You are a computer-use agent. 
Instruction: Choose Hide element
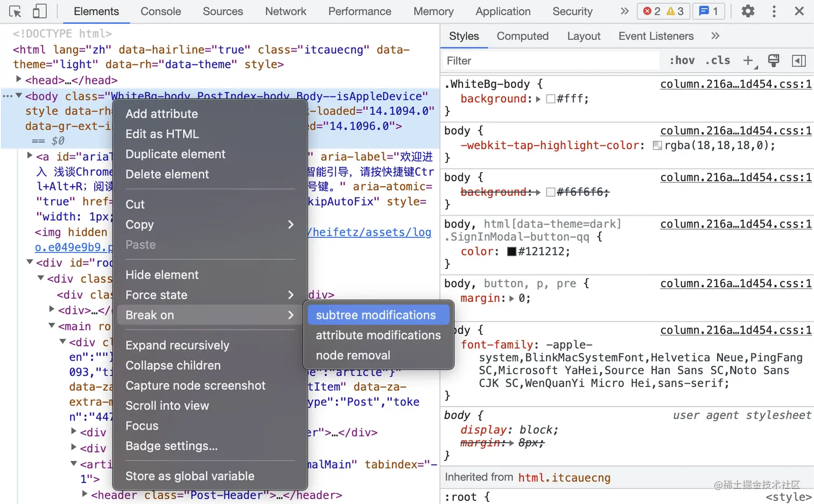coord(210,275)
